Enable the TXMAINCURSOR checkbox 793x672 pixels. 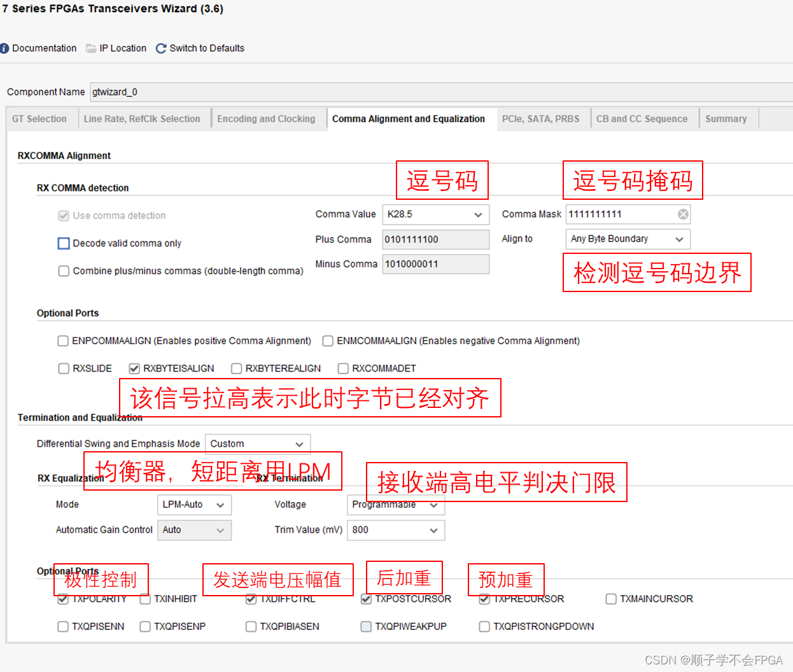pos(611,599)
